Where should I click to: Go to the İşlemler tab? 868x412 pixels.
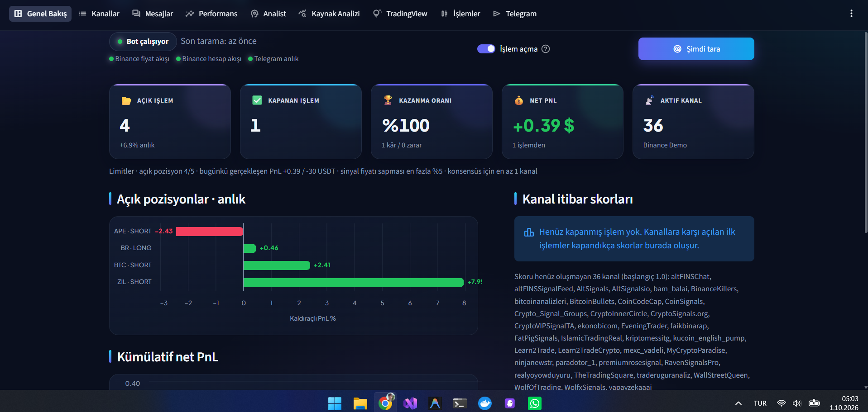click(460, 14)
